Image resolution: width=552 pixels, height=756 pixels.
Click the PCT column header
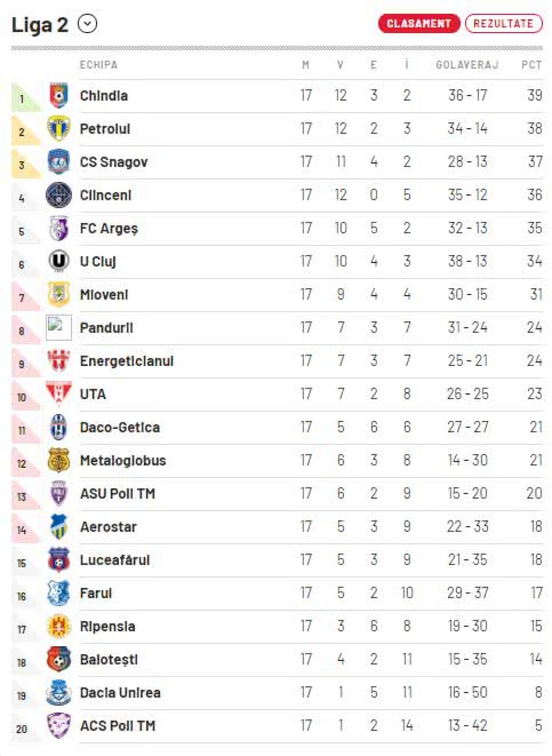coord(531,65)
